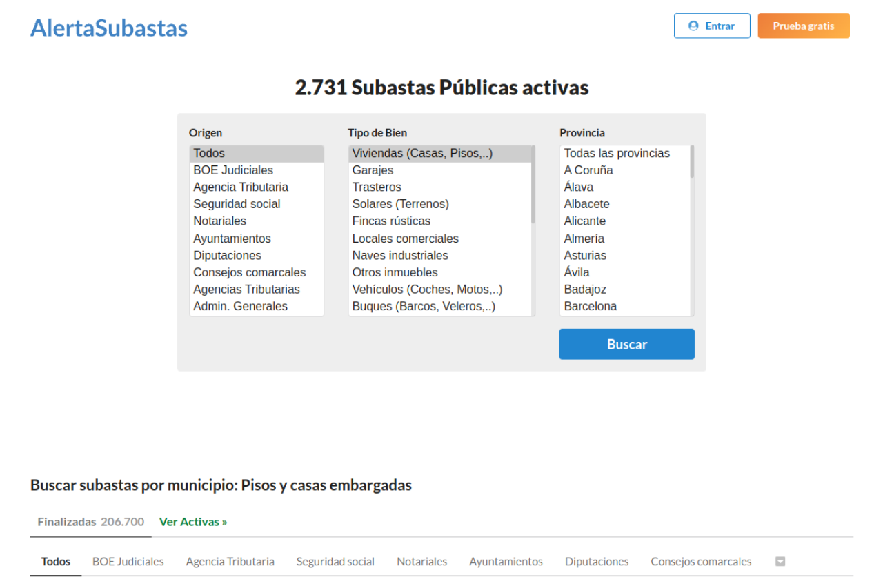This screenshot has width=883, height=588.
Task: Choose Todas las provincias option
Action: click(617, 153)
